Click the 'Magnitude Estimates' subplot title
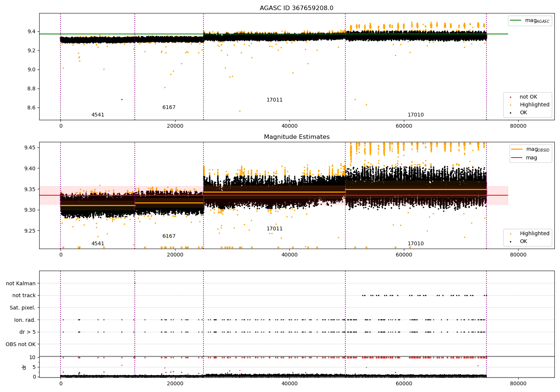 coord(296,137)
